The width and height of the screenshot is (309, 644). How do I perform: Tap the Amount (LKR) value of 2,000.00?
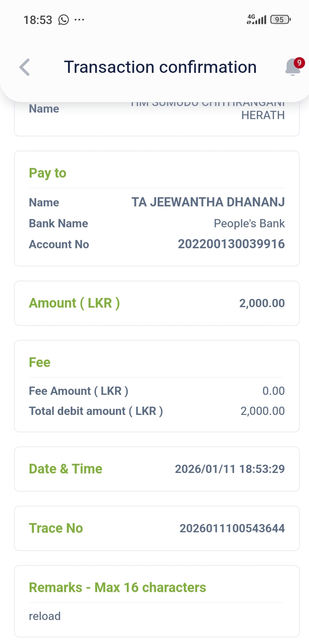pyautogui.click(x=261, y=303)
